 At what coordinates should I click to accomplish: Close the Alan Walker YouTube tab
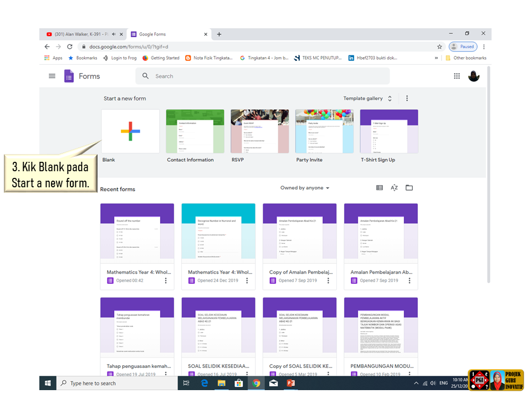tap(121, 34)
